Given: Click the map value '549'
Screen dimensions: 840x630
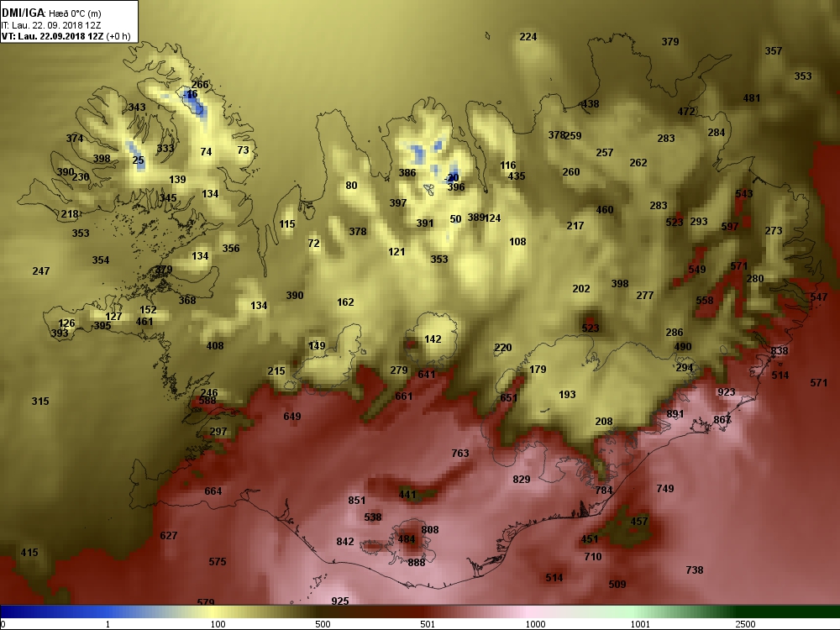Looking at the screenshot, I should (697, 270).
